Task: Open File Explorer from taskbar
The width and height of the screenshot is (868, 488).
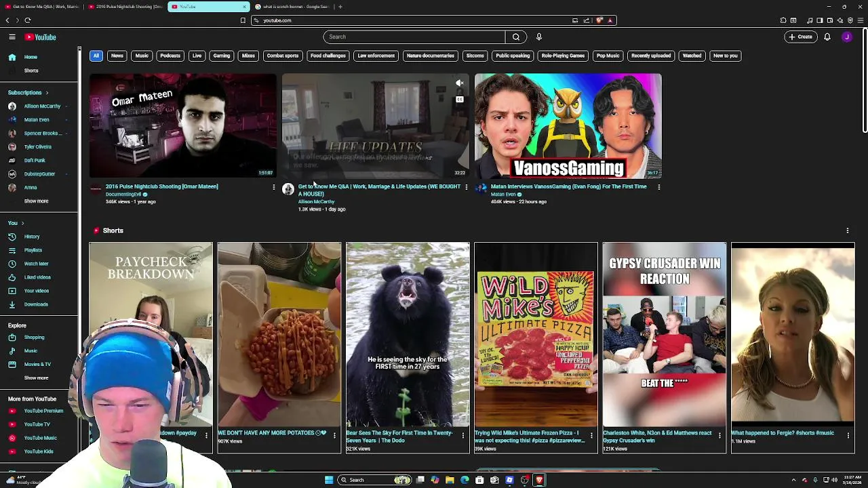Action: [x=450, y=480]
